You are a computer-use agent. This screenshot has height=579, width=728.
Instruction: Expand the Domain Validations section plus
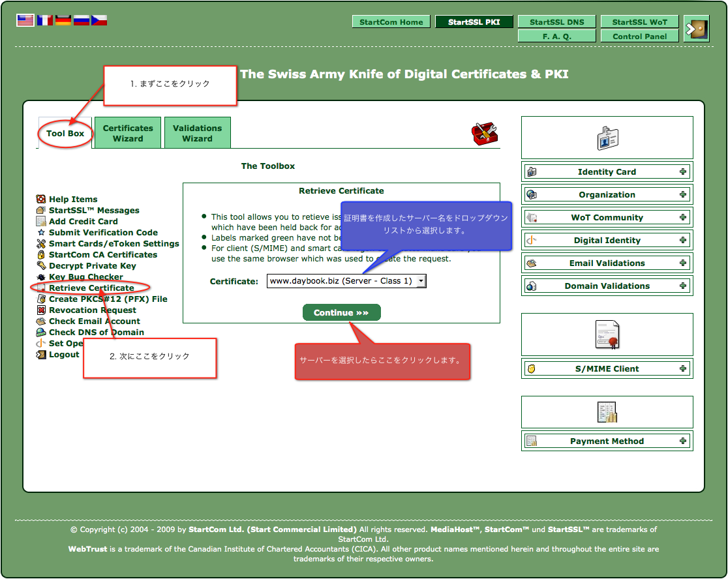[x=683, y=286]
